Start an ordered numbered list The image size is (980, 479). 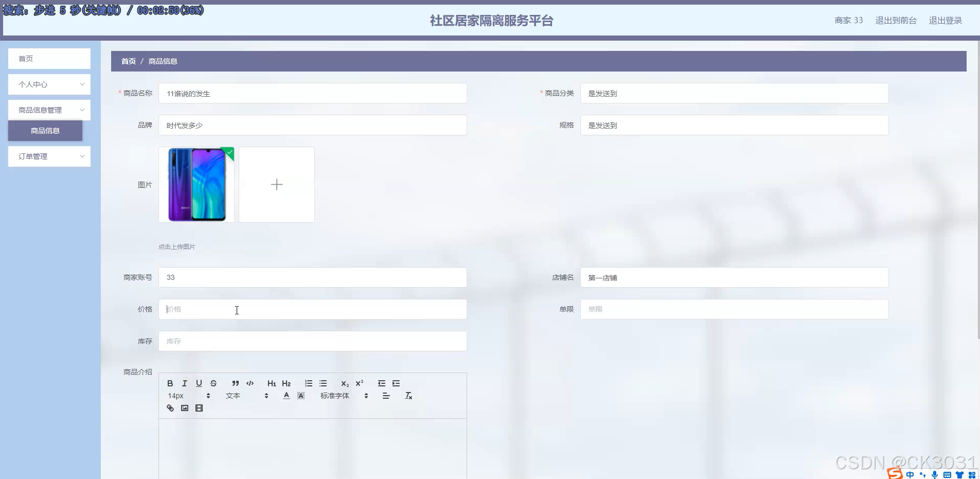309,383
